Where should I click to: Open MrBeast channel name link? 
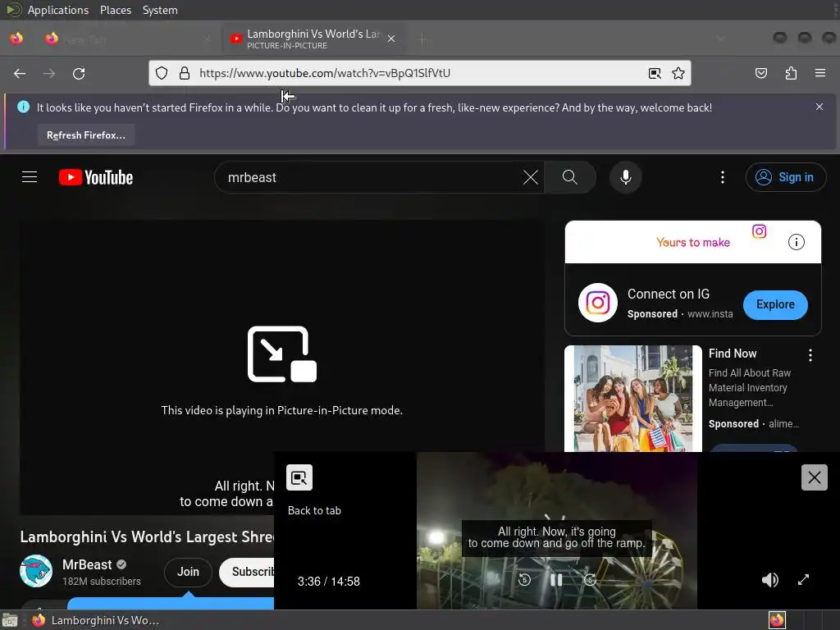coord(87,564)
